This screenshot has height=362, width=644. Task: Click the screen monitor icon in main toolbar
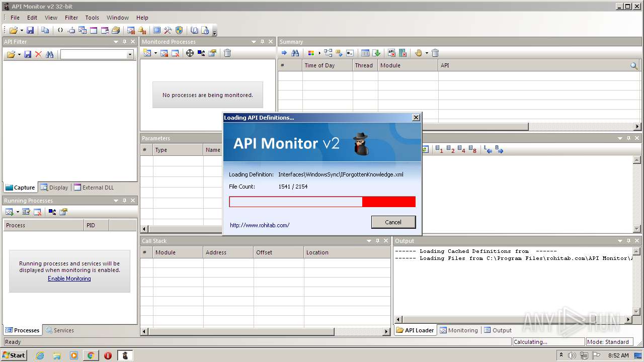(x=157, y=31)
